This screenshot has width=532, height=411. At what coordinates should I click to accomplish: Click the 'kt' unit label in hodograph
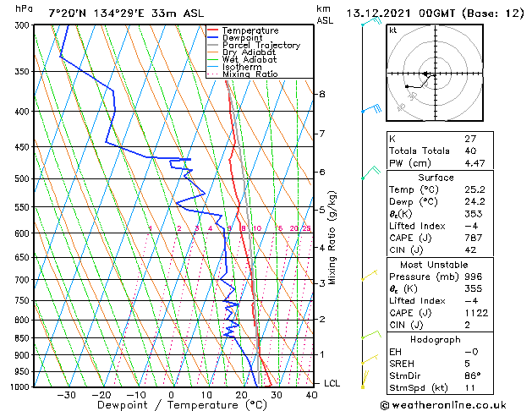click(392, 30)
